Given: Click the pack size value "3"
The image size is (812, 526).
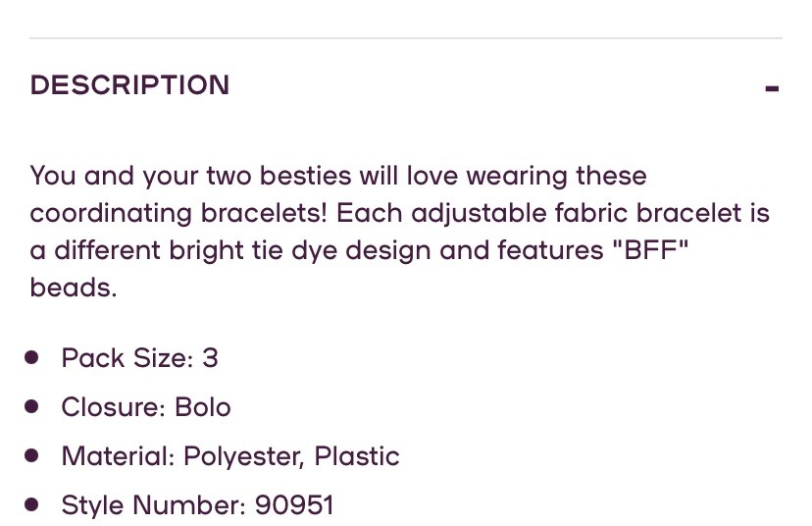Looking at the screenshot, I should (210, 358).
